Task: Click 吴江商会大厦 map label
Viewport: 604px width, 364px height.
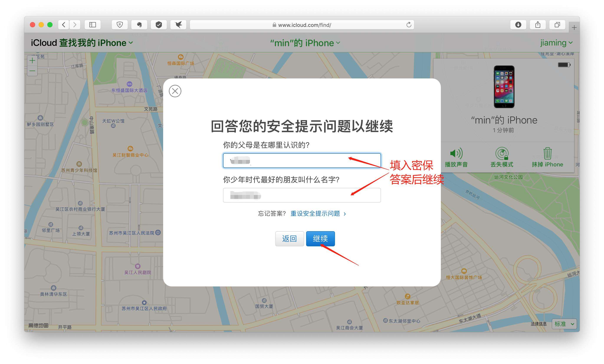Action: (x=349, y=328)
